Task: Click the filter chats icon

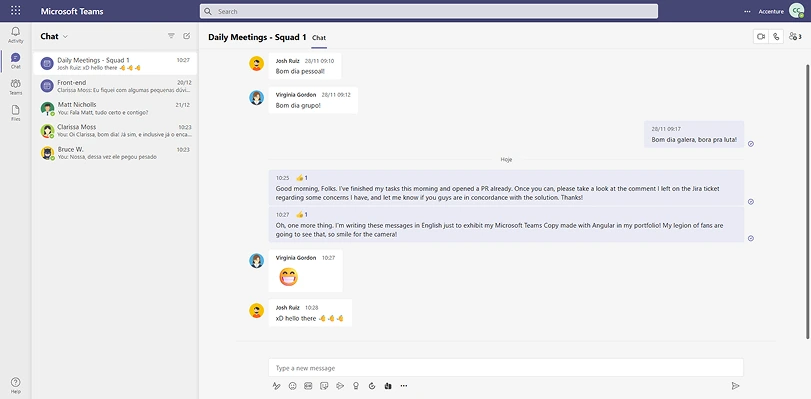Action: [x=171, y=36]
